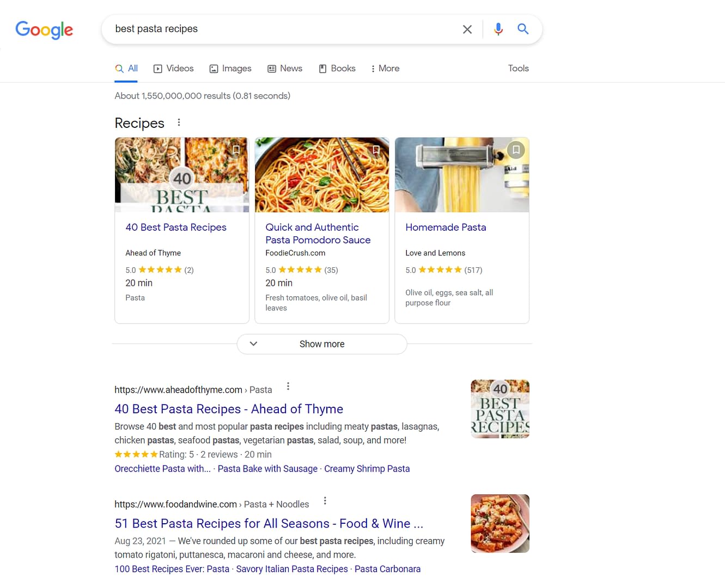Click the Pasta Carbonara sublink
The image size is (725, 588).
coord(387,568)
